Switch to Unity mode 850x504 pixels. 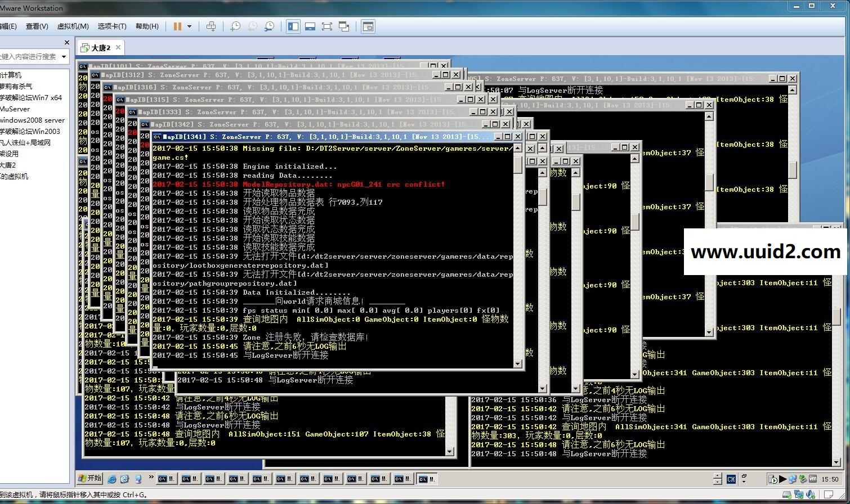point(344,26)
